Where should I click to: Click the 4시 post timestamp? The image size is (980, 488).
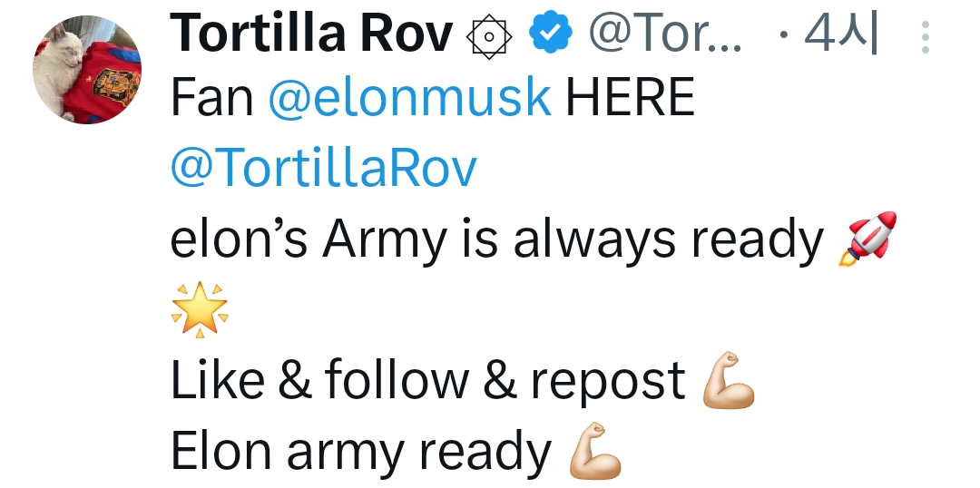840,35
